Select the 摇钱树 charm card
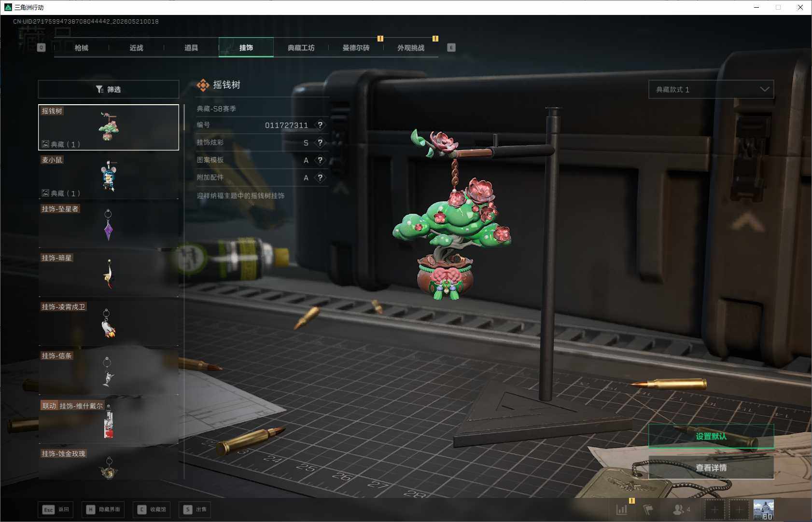The height and width of the screenshot is (522, 812). point(109,127)
